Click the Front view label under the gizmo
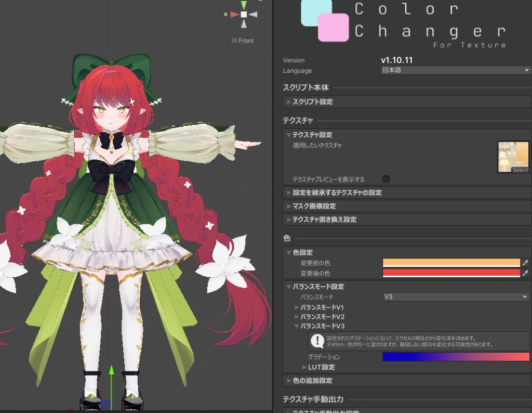This screenshot has height=413, width=532. pos(243,41)
